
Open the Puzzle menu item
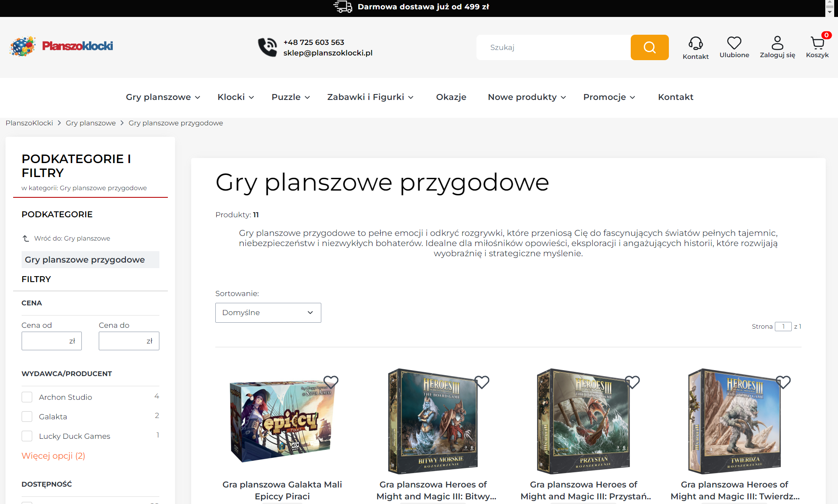point(286,97)
